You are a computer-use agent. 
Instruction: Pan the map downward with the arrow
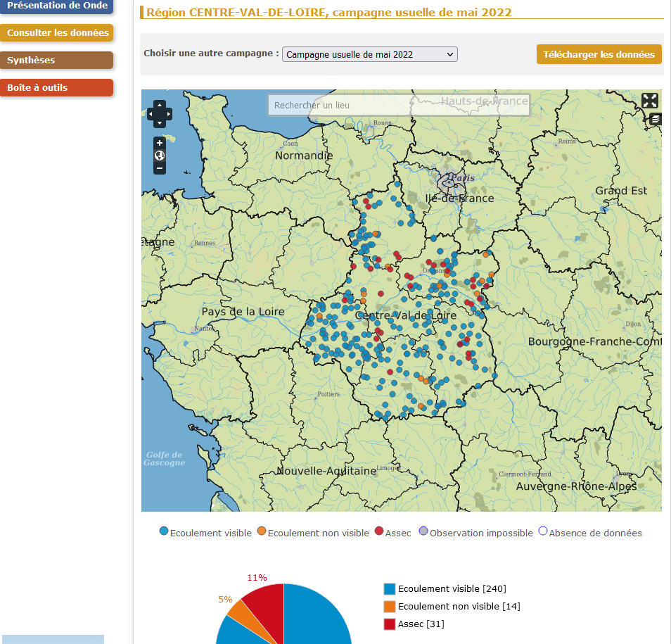[x=160, y=123]
